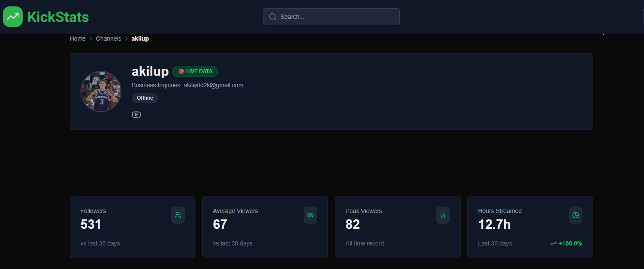The image size is (644, 269).
Task: Click the akilup breadcrumb item
Action: pyautogui.click(x=140, y=38)
